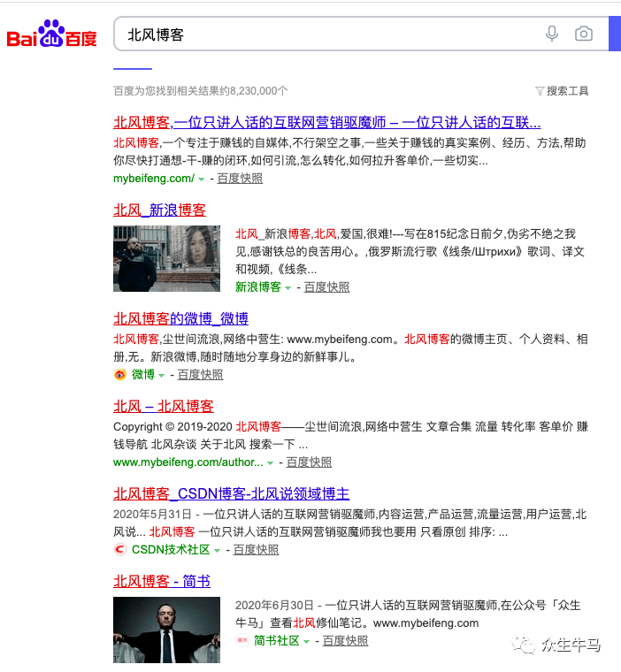
Task: Click the blue search button at right edge
Action: coord(615,34)
